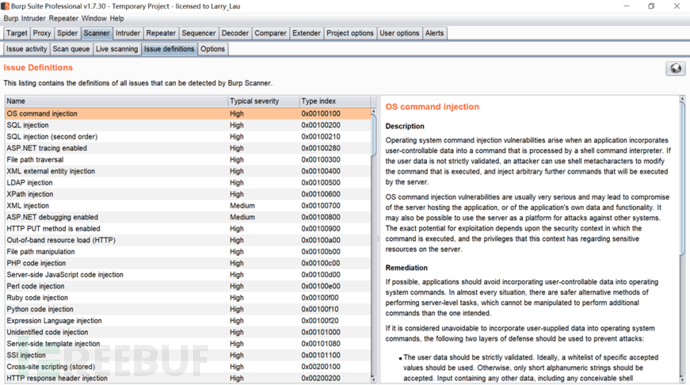Open the Decoder tab
Image resolution: width=690 pixels, height=385 pixels.
[x=235, y=33]
